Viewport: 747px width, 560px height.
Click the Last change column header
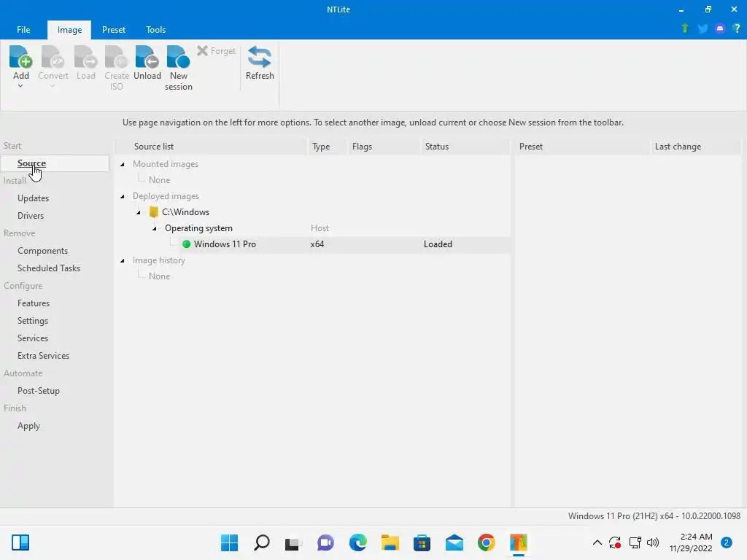(695, 147)
